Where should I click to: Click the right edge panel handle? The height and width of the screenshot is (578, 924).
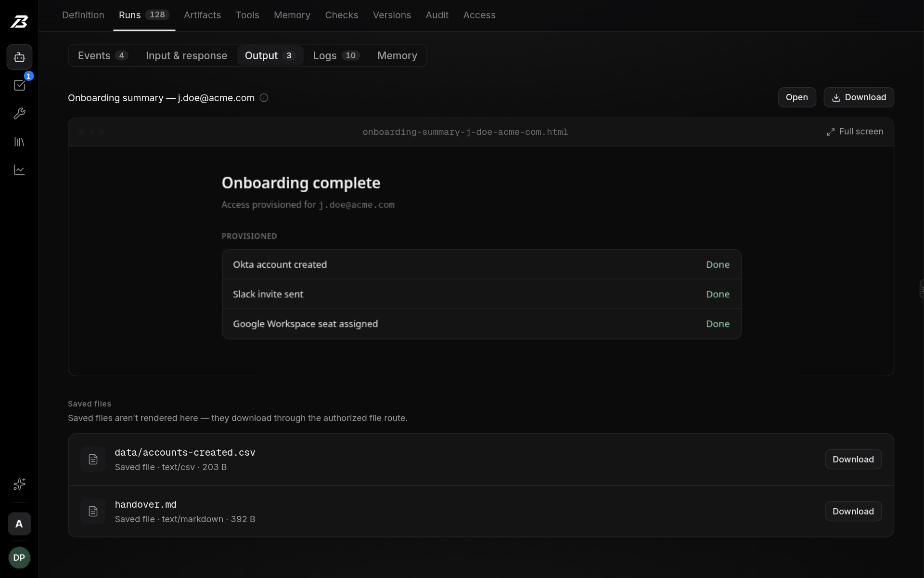click(922, 289)
